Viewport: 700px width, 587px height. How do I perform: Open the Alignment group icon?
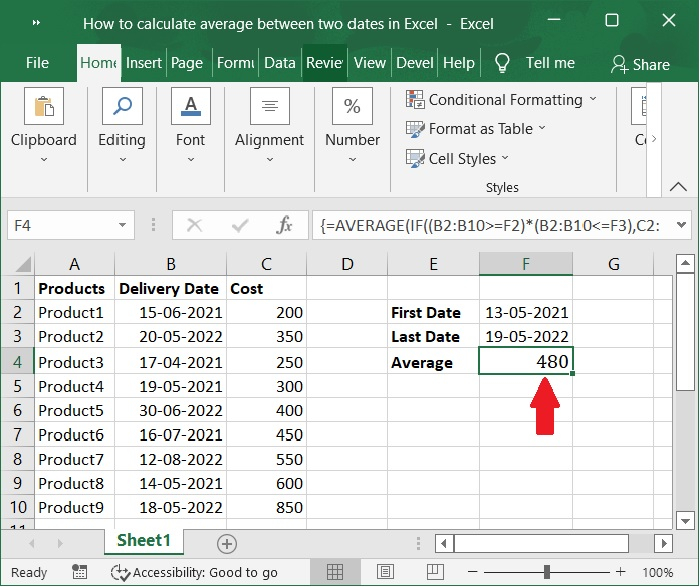(x=269, y=107)
